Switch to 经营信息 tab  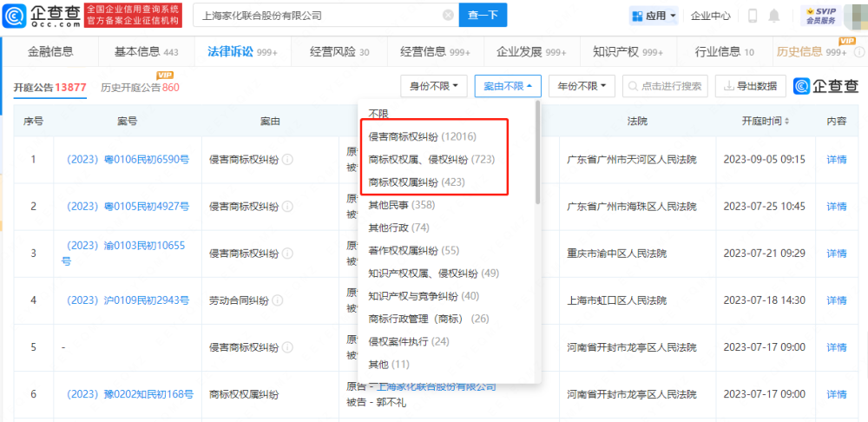435,52
